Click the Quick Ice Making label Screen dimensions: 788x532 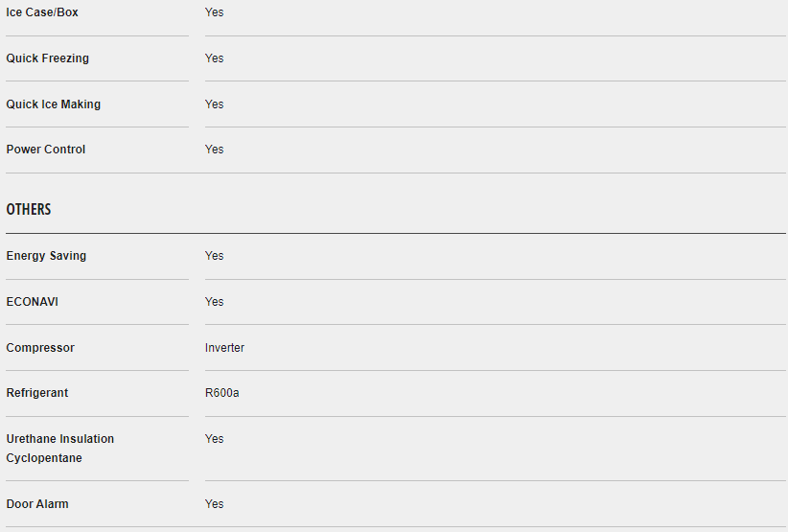tap(53, 104)
